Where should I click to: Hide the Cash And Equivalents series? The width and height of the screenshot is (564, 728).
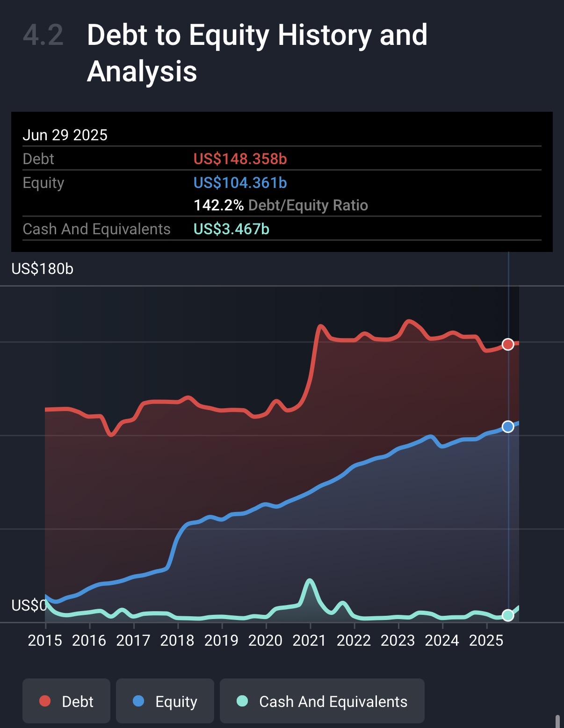(x=322, y=701)
